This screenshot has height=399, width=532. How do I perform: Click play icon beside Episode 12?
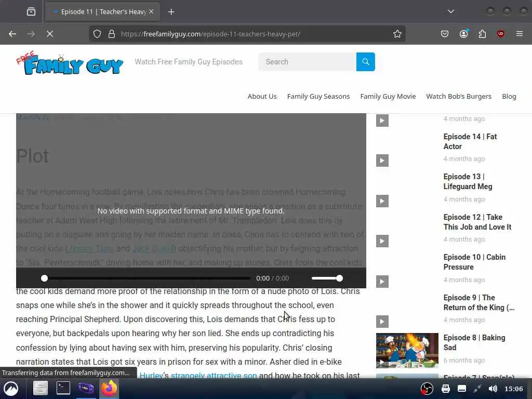[382, 241]
